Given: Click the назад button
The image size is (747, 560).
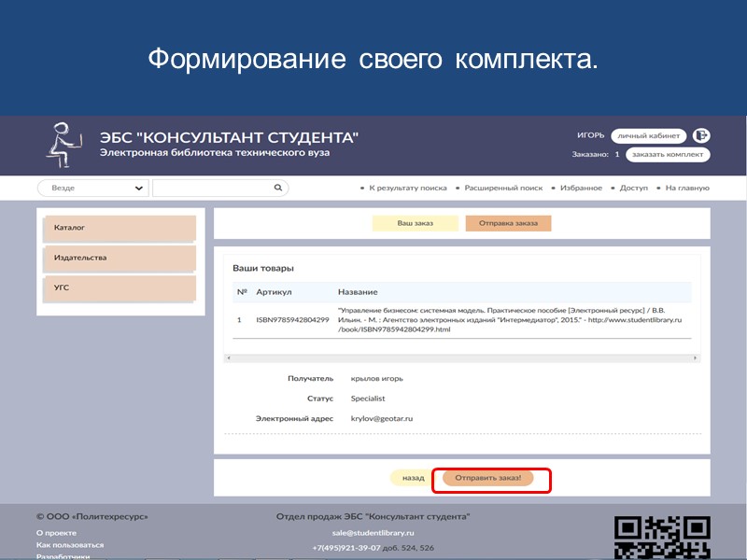Looking at the screenshot, I should pyautogui.click(x=413, y=478).
